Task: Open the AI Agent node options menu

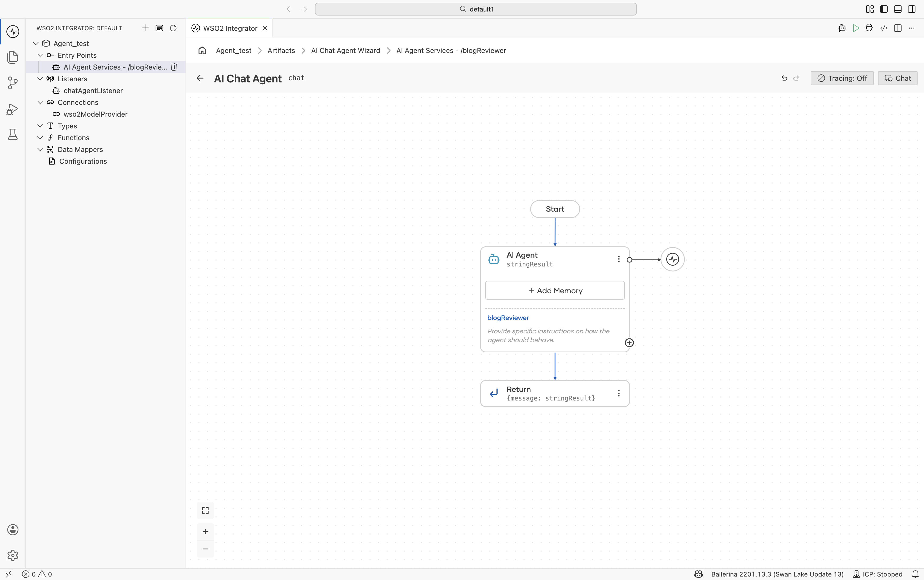Action: (x=619, y=259)
